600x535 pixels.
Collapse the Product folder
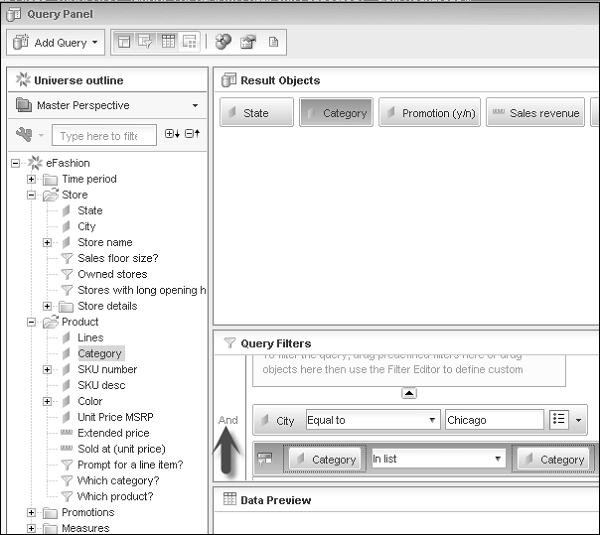click(31, 322)
